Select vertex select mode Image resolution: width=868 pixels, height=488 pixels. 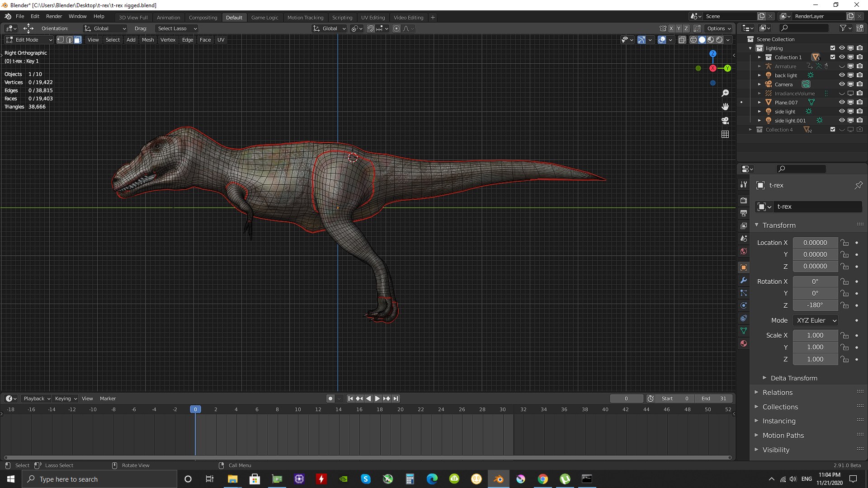click(x=61, y=40)
